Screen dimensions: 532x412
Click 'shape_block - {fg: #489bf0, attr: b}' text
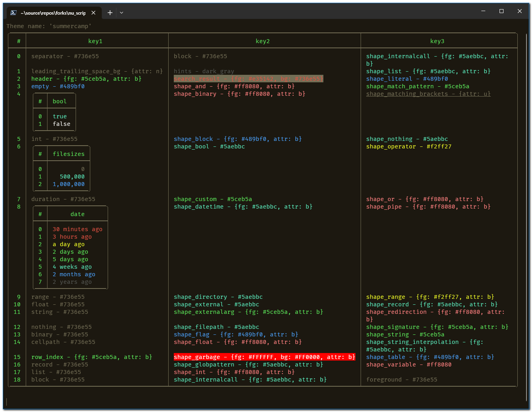tap(238, 139)
